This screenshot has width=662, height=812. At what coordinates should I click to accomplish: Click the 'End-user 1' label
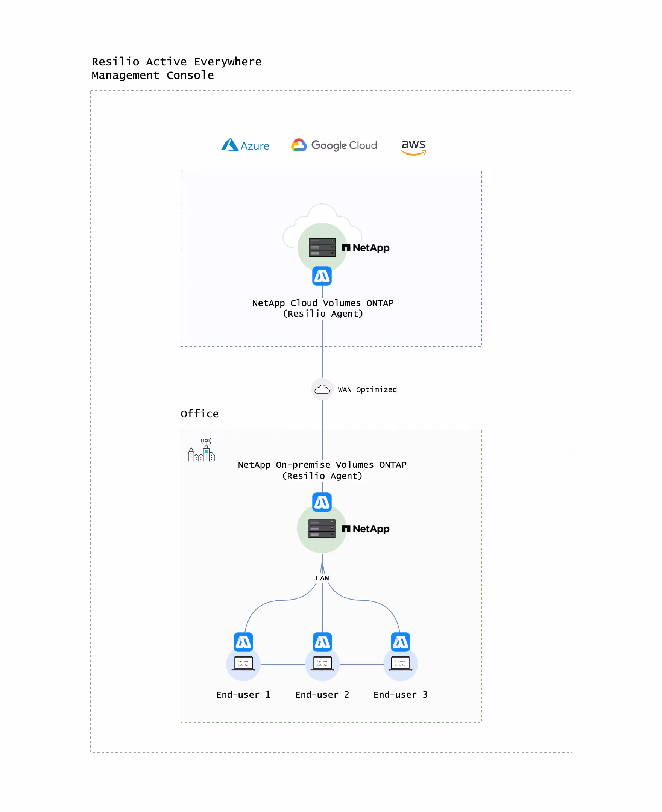coord(243,695)
